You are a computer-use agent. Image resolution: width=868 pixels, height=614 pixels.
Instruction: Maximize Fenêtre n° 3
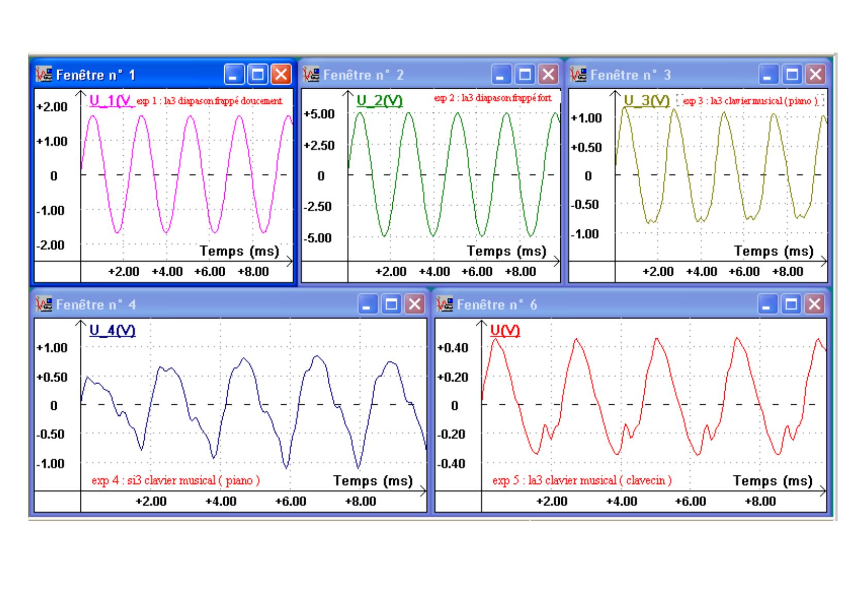point(792,75)
